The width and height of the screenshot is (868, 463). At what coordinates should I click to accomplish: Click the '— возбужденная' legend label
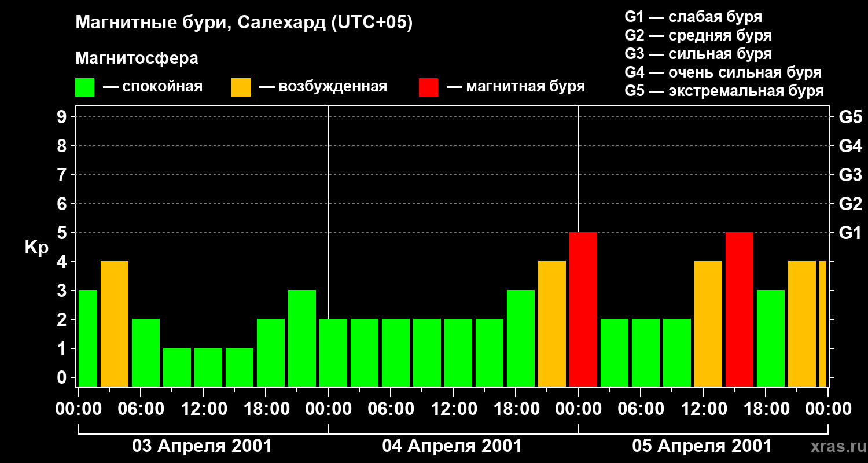[x=323, y=87]
